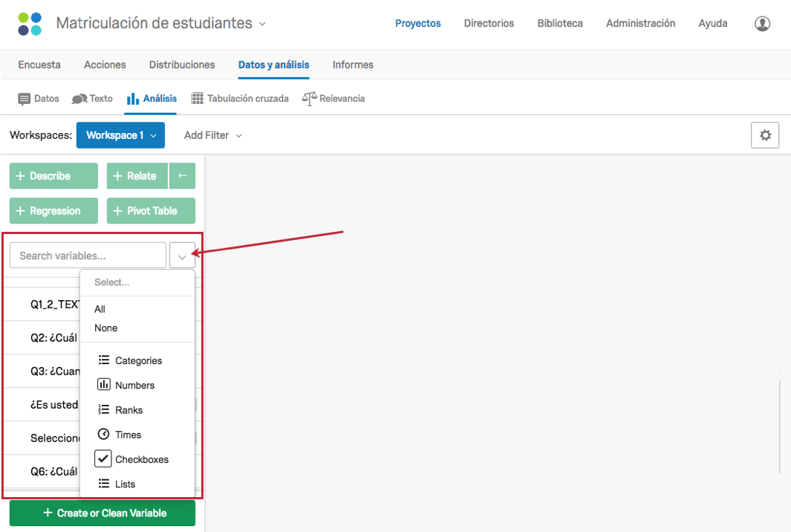
Task: Open the workspace settings gear icon
Action: tap(765, 134)
